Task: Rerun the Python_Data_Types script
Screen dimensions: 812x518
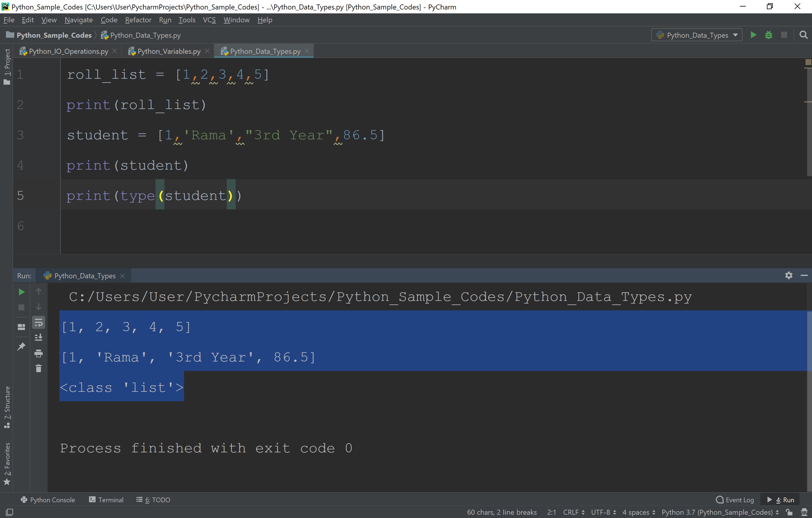Action: 22,292
